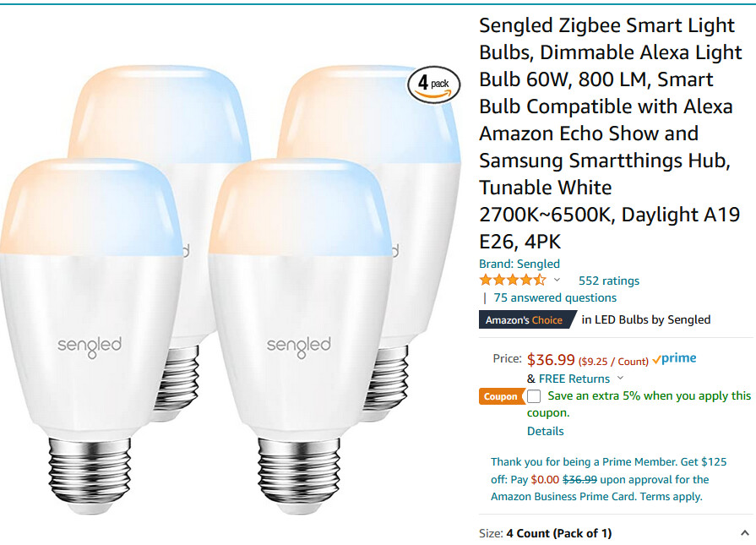Click the star rating icons
This screenshot has width=756, height=545.
[513, 281]
